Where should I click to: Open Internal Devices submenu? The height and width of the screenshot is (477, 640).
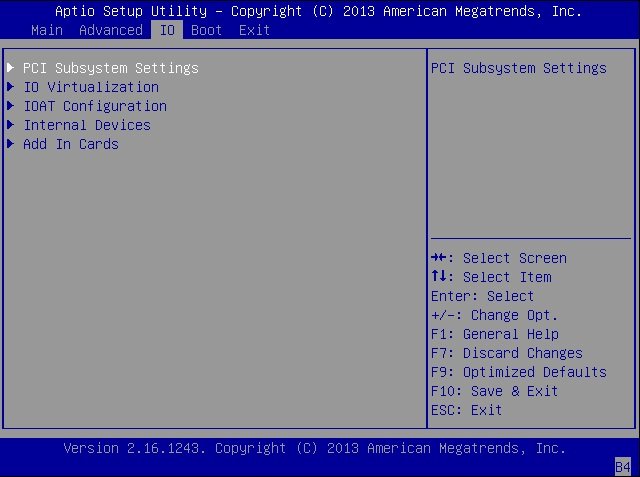[87, 125]
